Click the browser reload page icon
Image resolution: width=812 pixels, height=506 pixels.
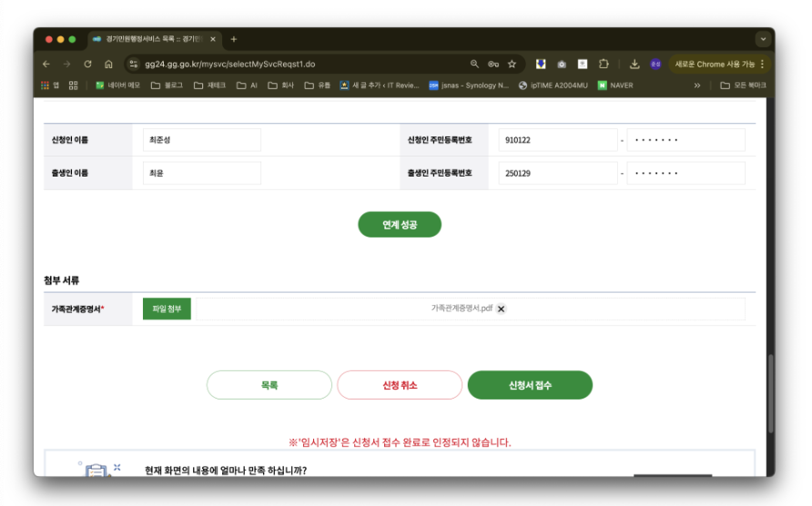[87, 65]
